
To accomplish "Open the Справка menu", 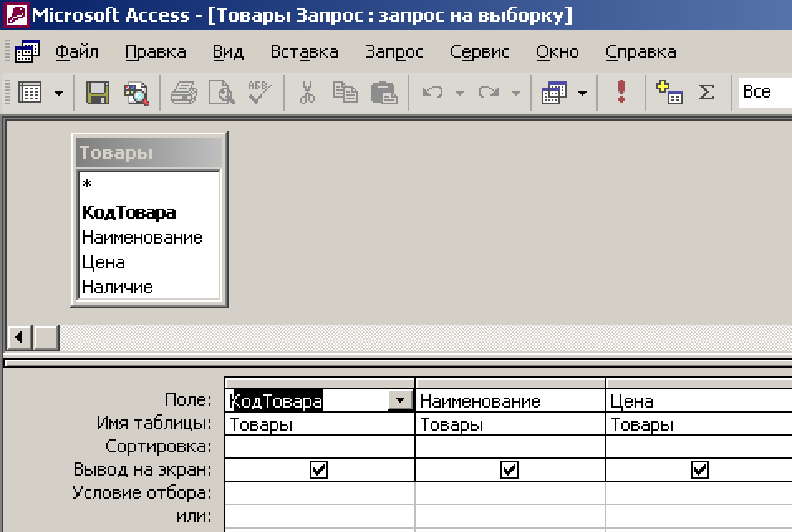I will pos(641,52).
